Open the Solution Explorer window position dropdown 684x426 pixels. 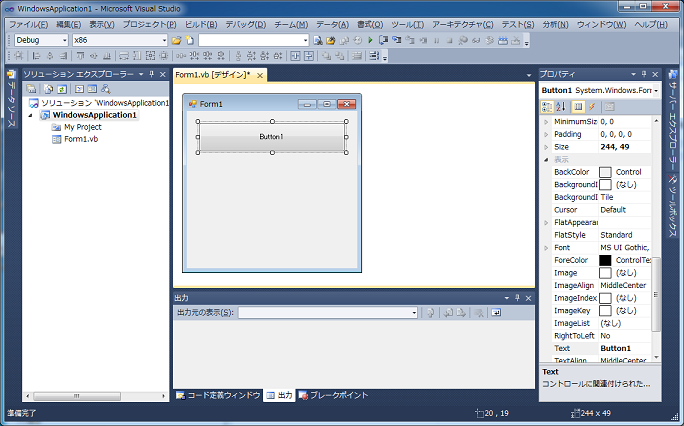pos(141,75)
